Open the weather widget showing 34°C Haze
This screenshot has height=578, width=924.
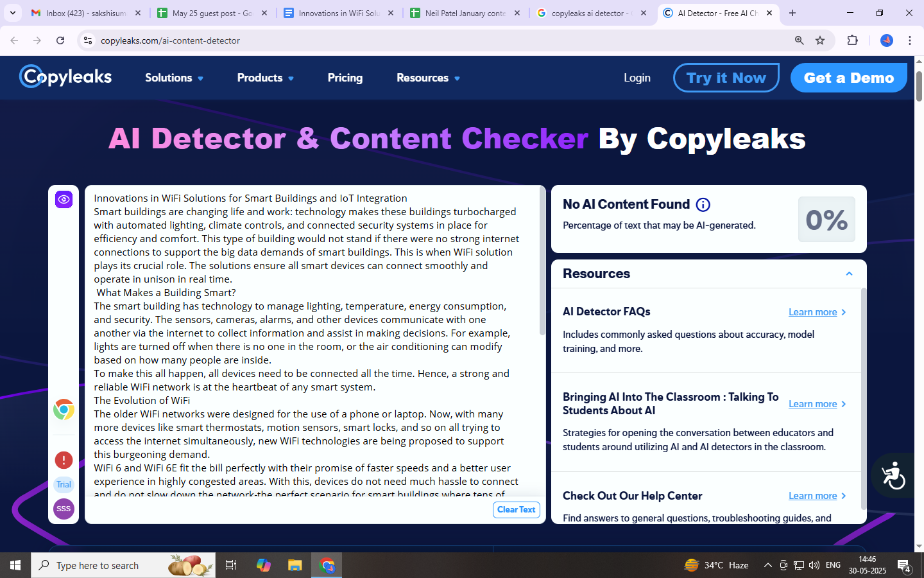[717, 565]
